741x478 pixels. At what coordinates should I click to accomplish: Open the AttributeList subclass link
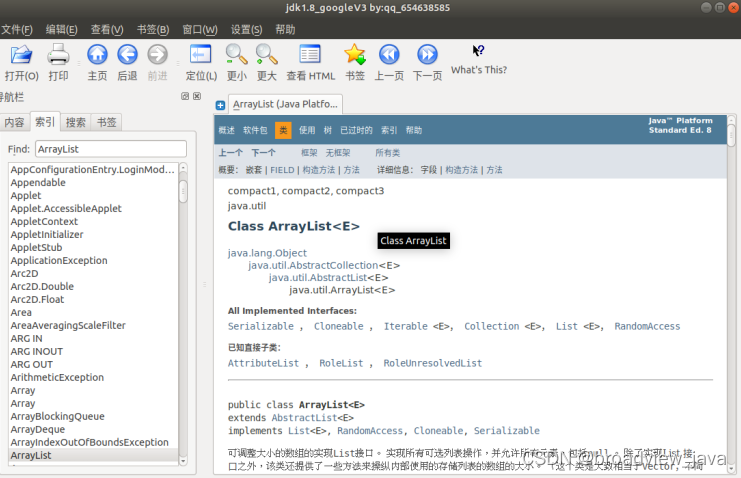[263, 363]
